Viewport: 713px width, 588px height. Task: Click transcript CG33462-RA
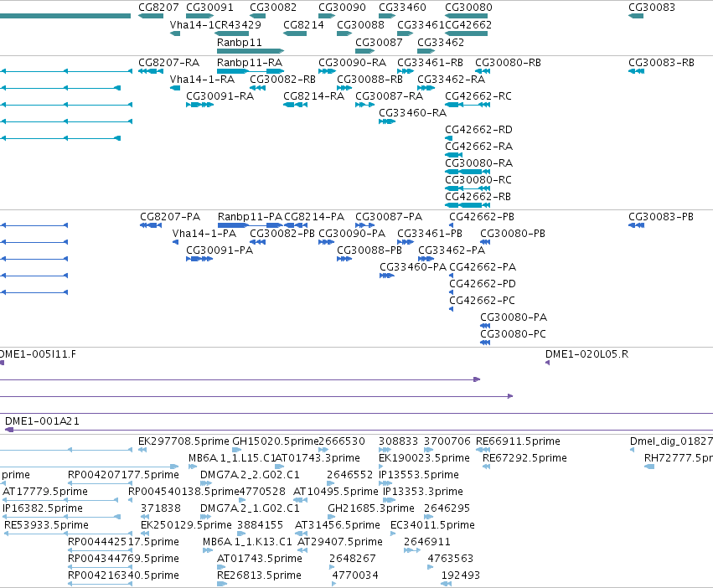[451, 80]
